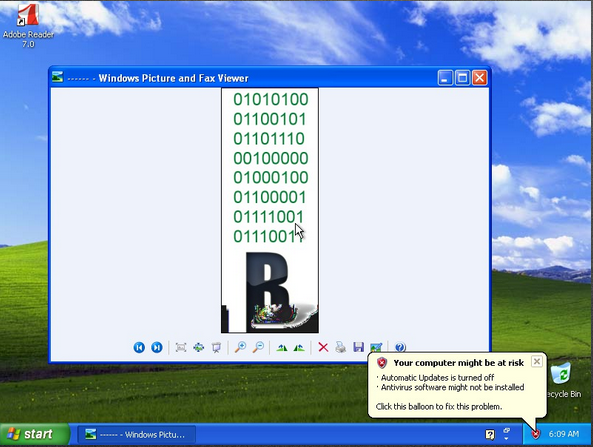Click the Picture Viewer title bar icon
The height and width of the screenshot is (447, 593).
click(x=57, y=77)
